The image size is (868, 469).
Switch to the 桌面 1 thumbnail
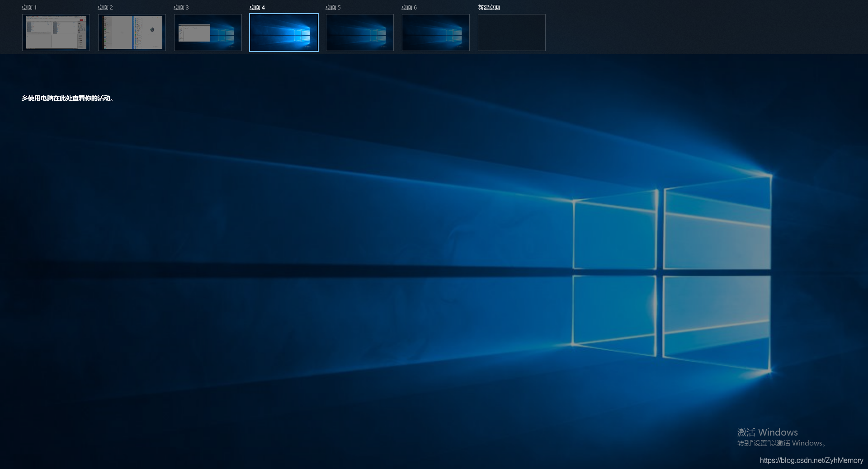click(56, 33)
